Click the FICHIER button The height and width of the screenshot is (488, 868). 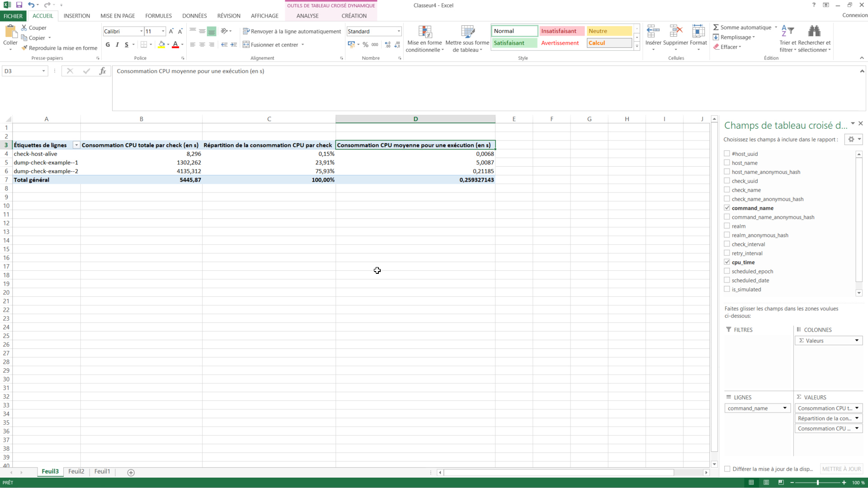tap(13, 16)
